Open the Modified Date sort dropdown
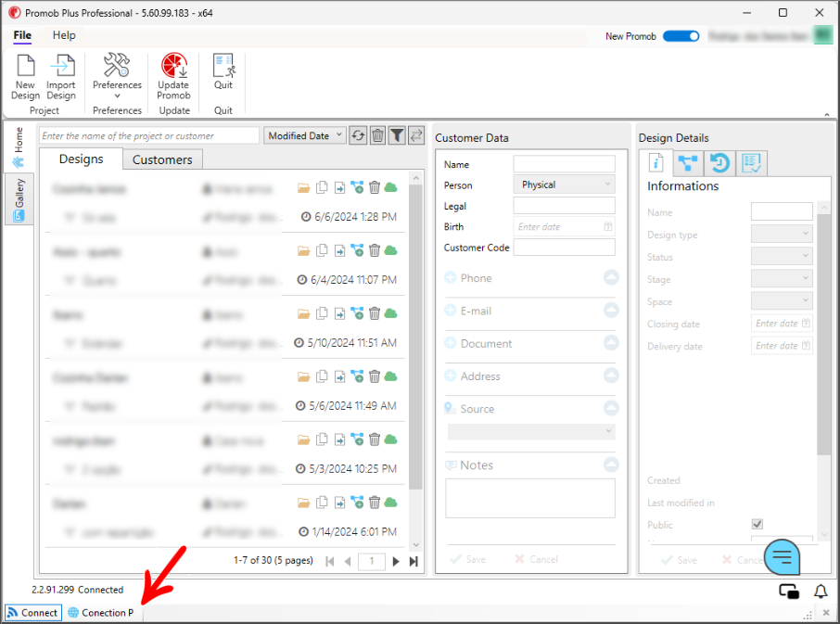This screenshot has width=840, height=624. pyautogui.click(x=304, y=135)
